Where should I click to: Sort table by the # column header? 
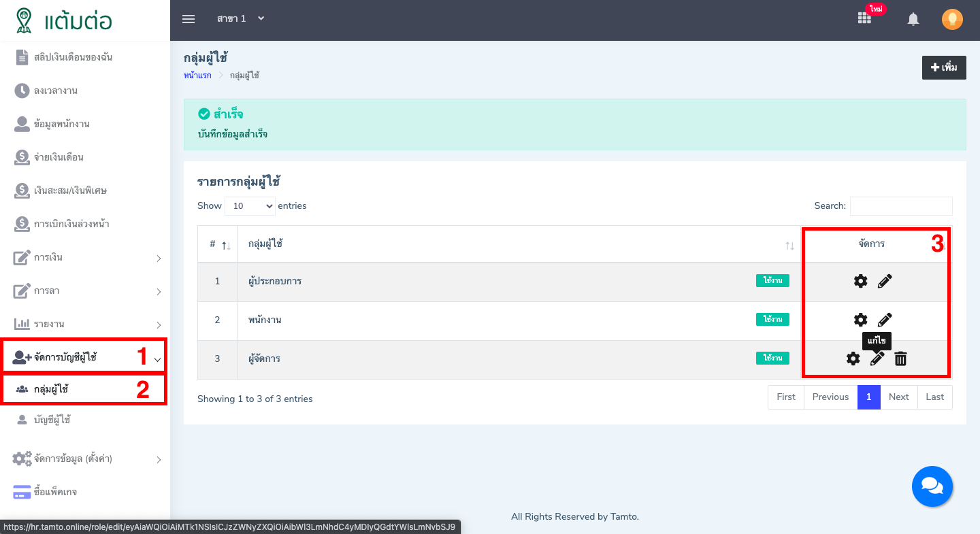(x=218, y=244)
